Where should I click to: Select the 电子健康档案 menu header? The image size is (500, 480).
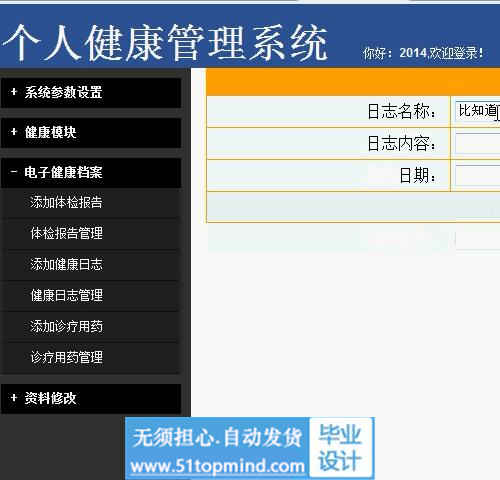pos(91,173)
